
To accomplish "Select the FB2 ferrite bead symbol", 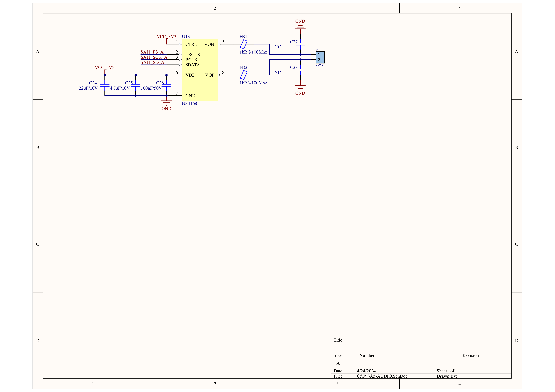I will coord(244,75).
